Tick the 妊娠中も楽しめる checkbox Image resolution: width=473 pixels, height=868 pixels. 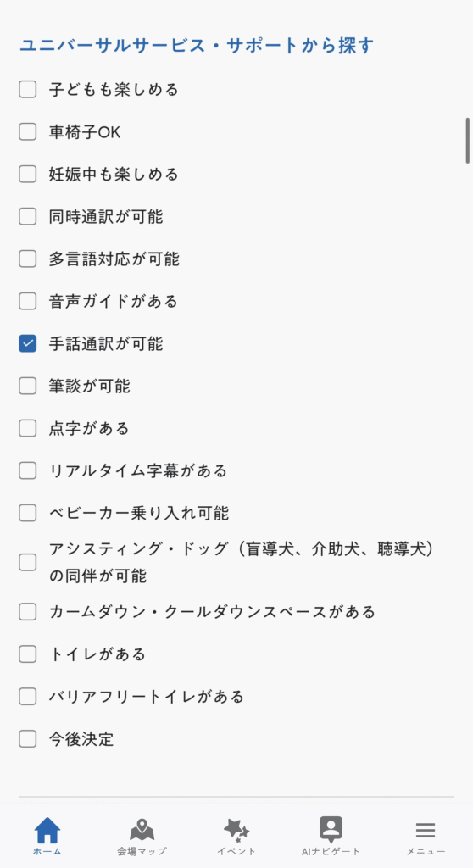click(x=28, y=174)
